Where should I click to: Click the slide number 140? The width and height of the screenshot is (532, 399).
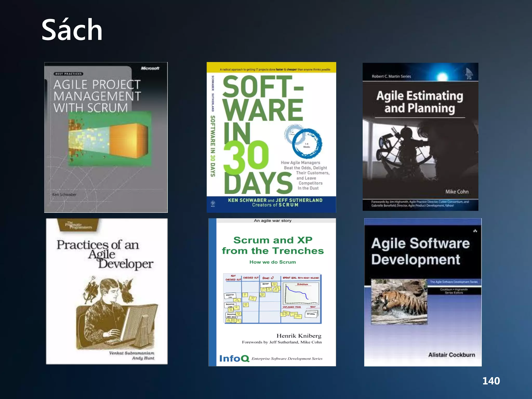pos(491,381)
